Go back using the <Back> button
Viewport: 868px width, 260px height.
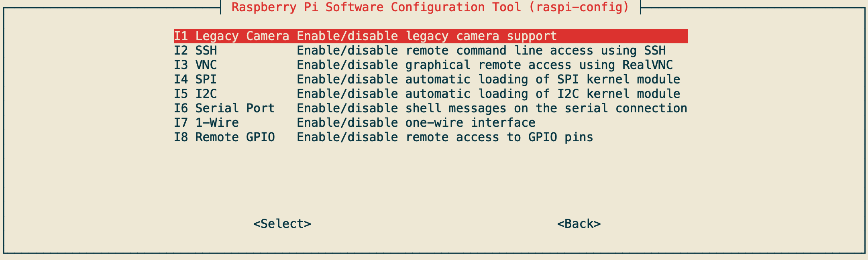click(x=579, y=224)
